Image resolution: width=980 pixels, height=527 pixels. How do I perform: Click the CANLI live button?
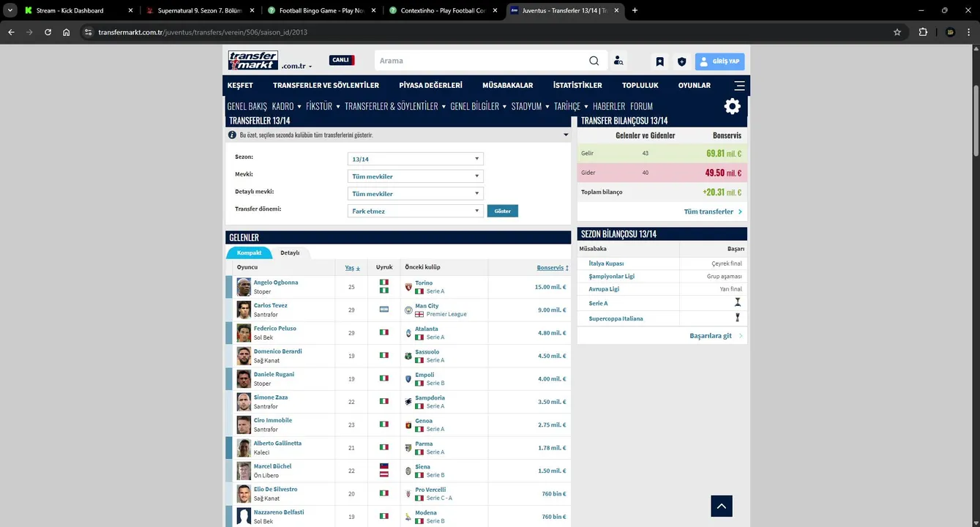pyautogui.click(x=342, y=60)
